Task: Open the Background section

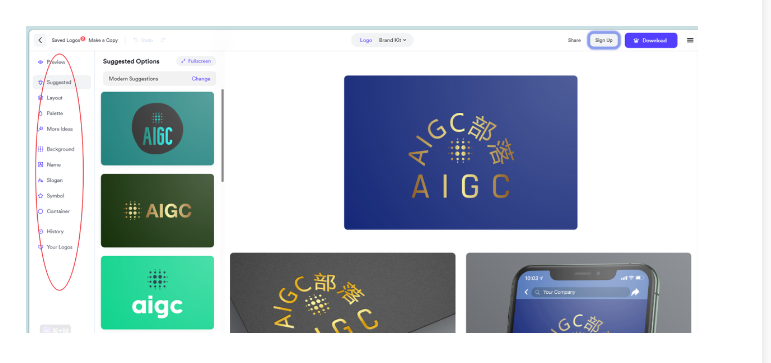Action: coord(56,149)
